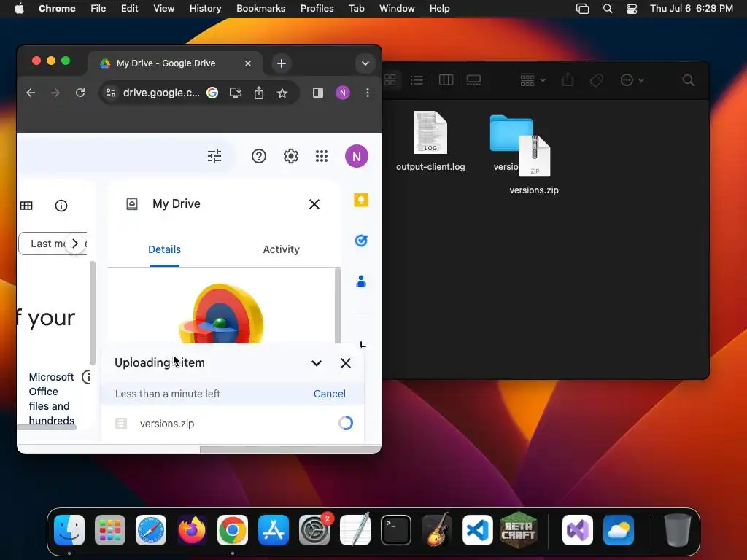Image resolution: width=747 pixels, height=560 pixels.
Task: Click the Google icon in address bar
Action: [x=212, y=93]
